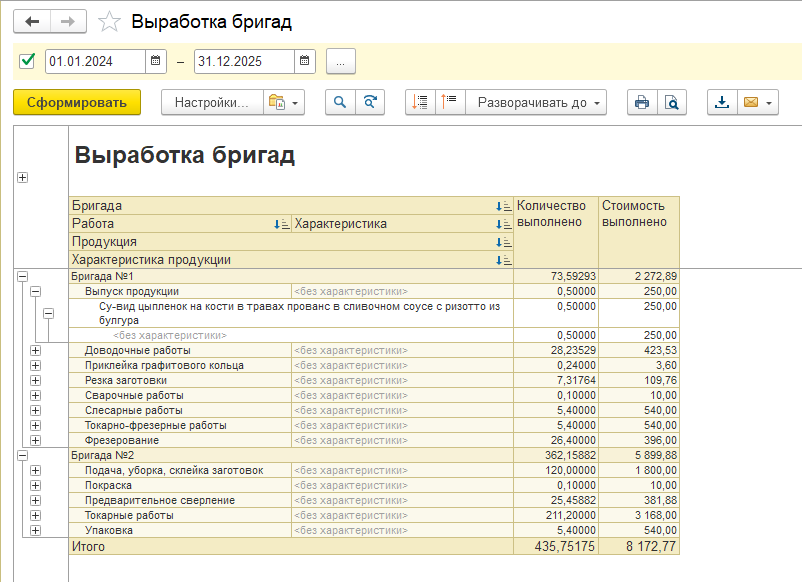
Task: Expand the Токарно-фрезерные работы row
Action: point(35,426)
